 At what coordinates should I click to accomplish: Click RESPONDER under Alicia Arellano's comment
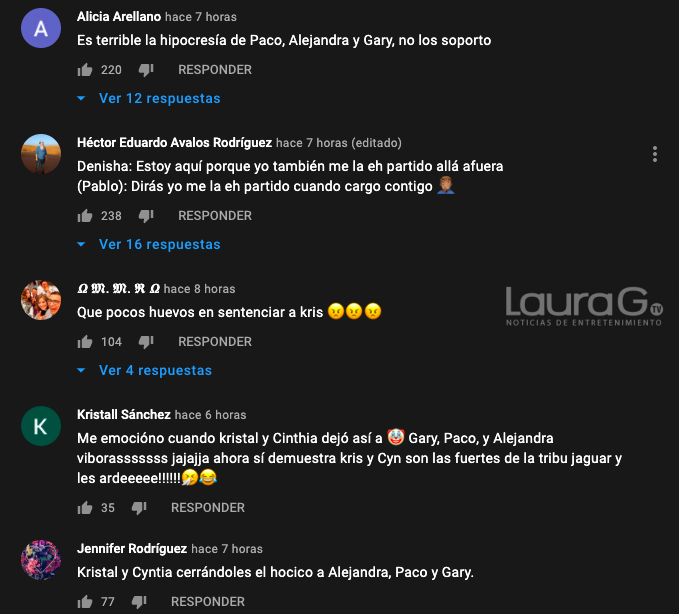(x=215, y=70)
